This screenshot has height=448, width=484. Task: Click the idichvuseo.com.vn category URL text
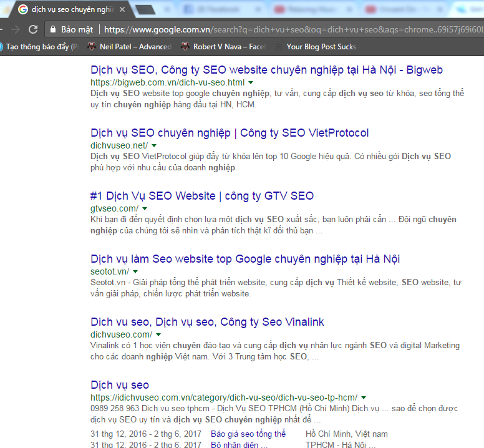pos(224,397)
